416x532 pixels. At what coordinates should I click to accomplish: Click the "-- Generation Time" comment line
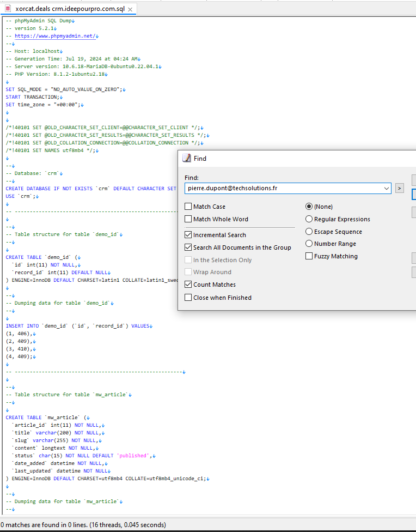coord(73,59)
